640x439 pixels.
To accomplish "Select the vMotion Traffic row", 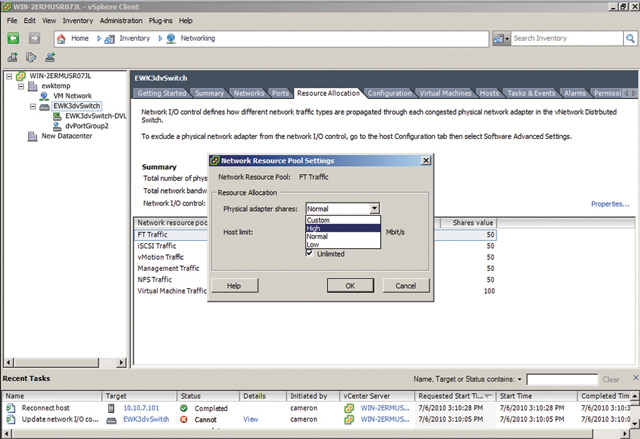I will 316,257.
